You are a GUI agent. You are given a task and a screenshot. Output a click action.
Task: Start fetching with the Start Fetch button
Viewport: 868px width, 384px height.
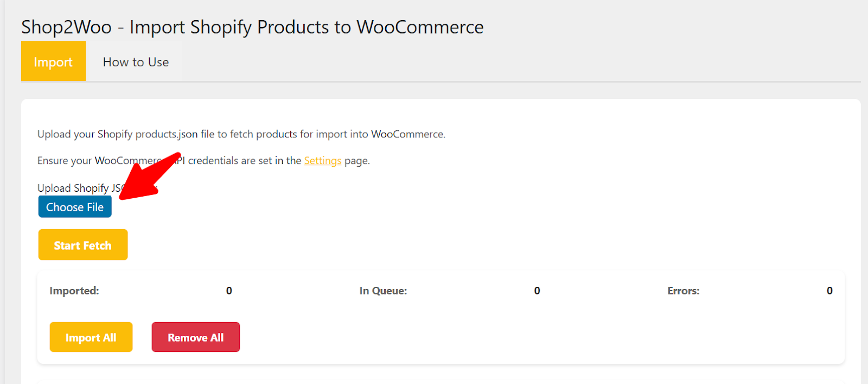tap(83, 245)
